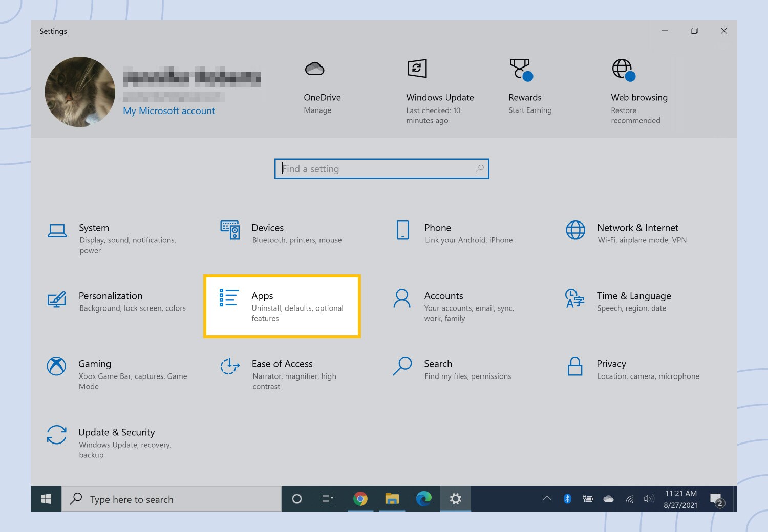Open the Phone settings icon
This screenshot has width=768, height=532.
[x=403, y=230]
